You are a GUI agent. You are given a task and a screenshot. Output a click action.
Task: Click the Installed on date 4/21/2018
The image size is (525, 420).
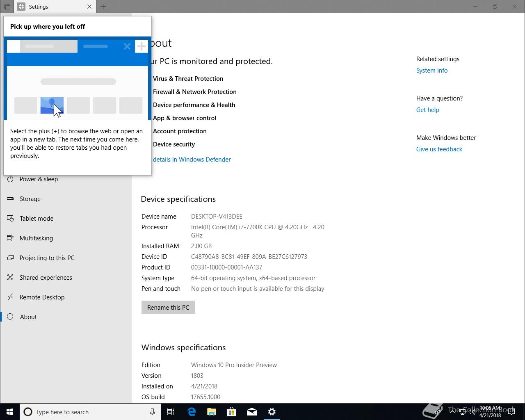(204, 386)
